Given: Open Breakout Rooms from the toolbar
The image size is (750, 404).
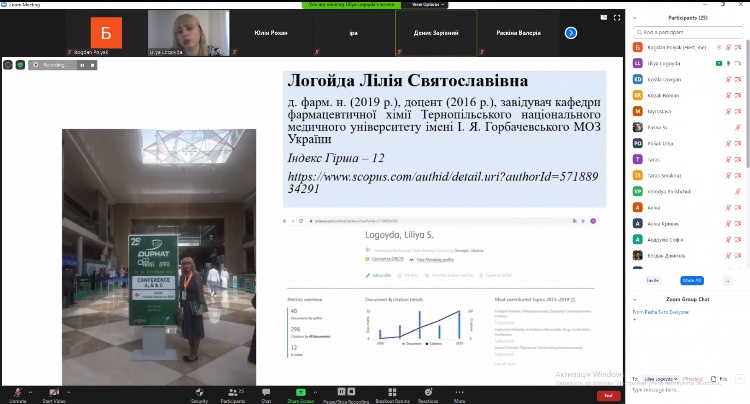Looking at the screenshot, I should [x=393, y=390].
